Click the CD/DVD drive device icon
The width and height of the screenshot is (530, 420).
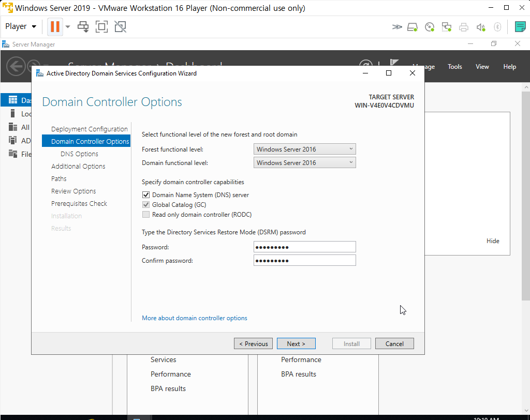coord(429,27)
